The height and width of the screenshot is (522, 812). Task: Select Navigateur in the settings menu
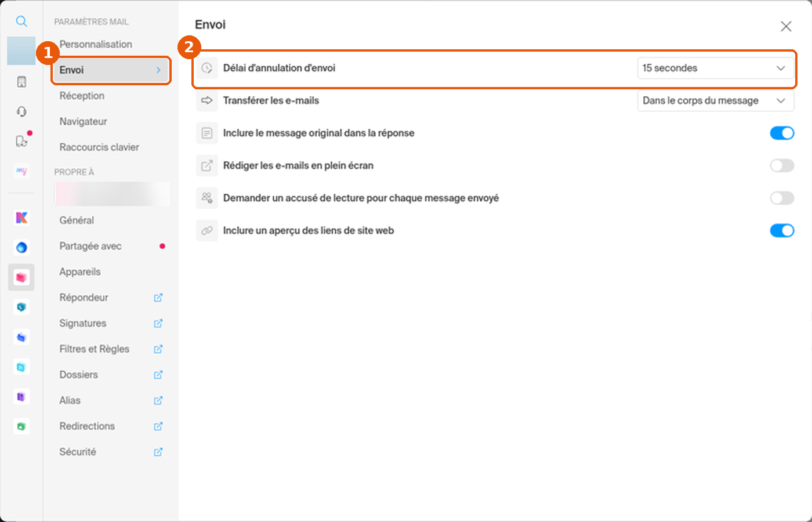pyautogui.click(x=83, y=121)
